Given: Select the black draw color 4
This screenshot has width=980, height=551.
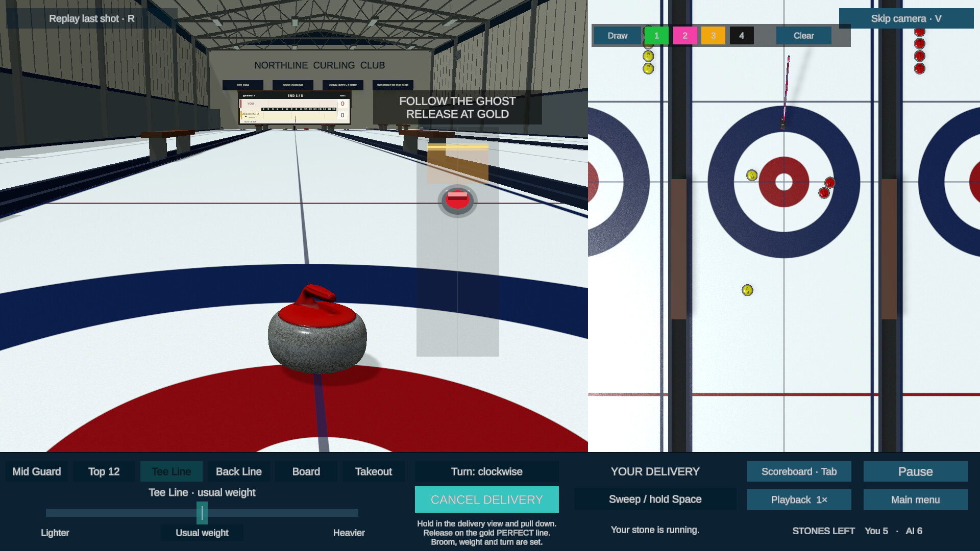Looking at the screenshot, I should tap(742, 36).
